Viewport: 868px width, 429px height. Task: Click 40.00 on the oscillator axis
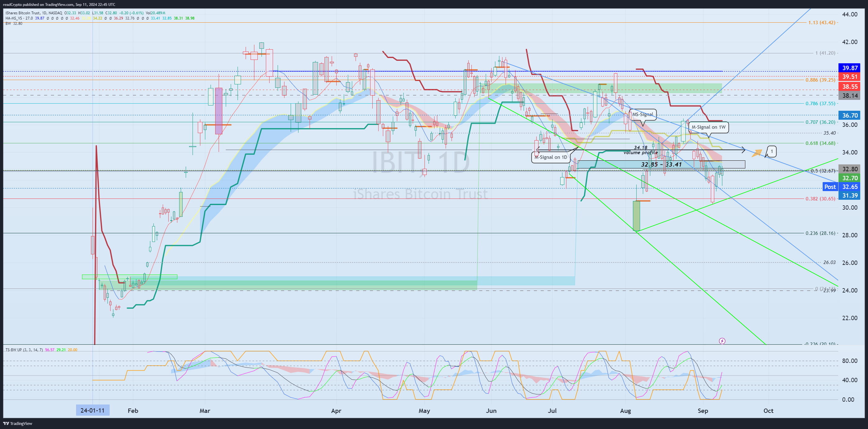pos(850,380)
